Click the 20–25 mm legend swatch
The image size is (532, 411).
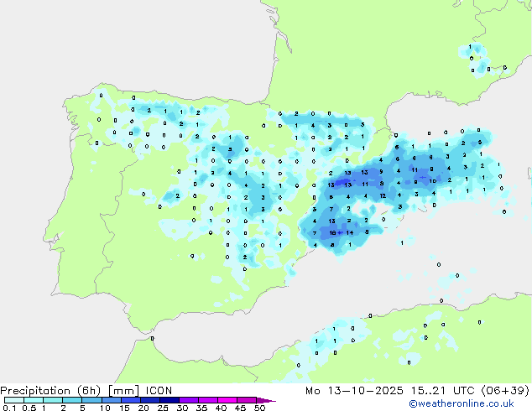tap(149, 400)
